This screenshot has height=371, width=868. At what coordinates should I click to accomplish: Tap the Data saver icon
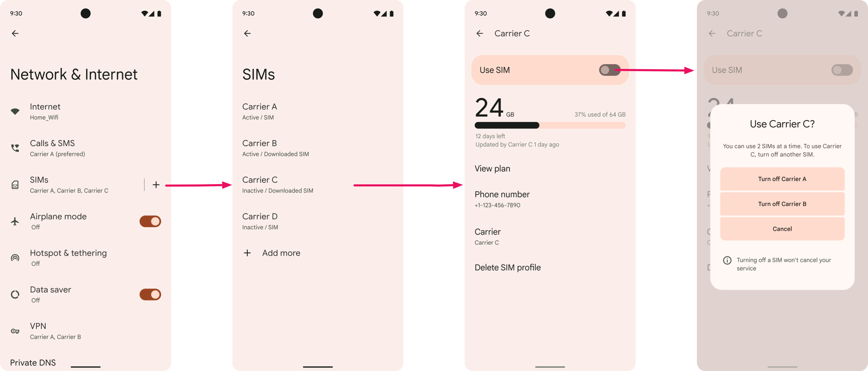[x=16, y=293]
